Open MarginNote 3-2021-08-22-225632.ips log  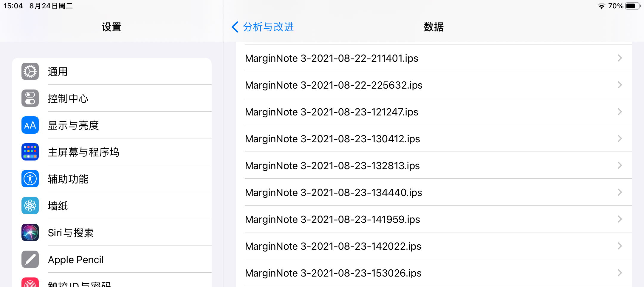tap(434, 85)
